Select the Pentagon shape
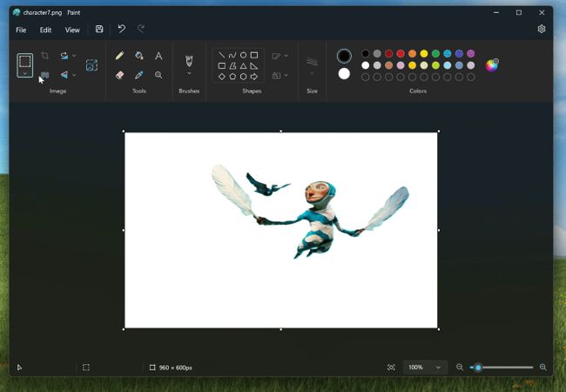 (232, 77)
